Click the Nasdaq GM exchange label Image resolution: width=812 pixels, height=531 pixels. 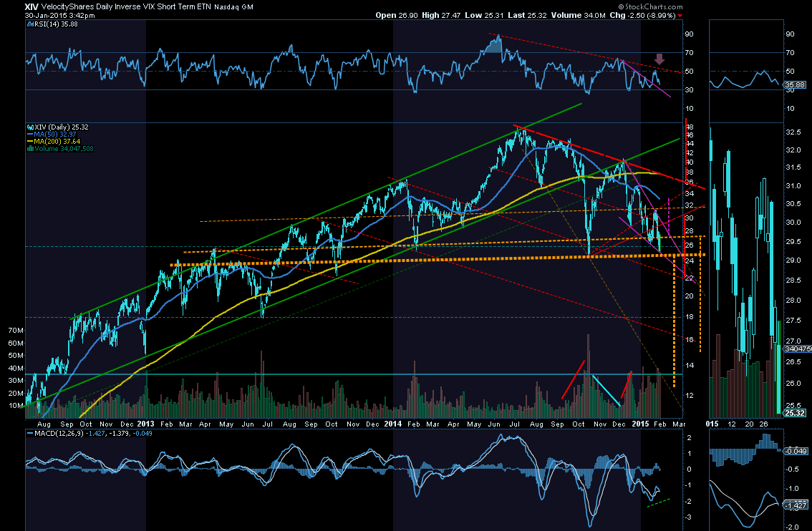[x=233, y=7]
